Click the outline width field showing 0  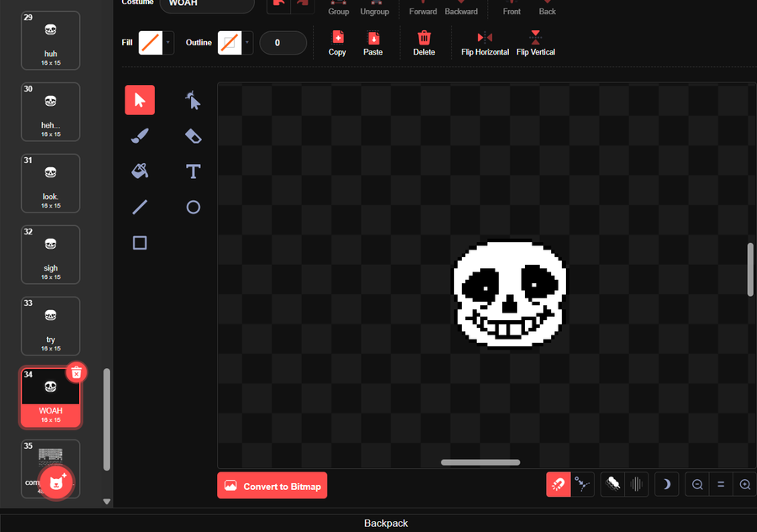pos(283,43)
